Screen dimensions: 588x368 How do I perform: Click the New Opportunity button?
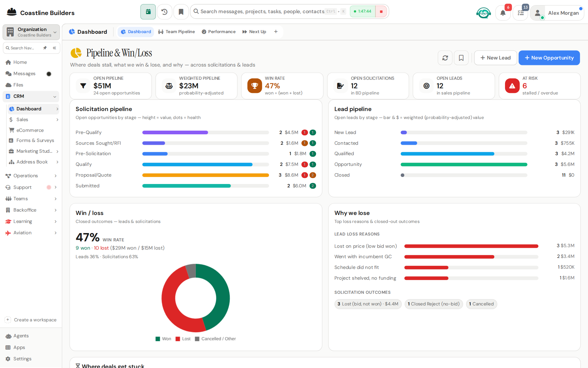tap(549, 58)
